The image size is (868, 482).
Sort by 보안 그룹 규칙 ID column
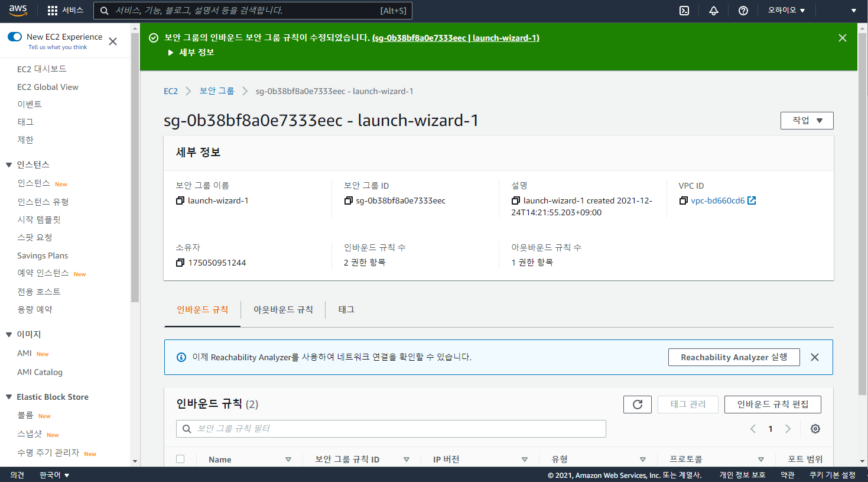[407, 460]
